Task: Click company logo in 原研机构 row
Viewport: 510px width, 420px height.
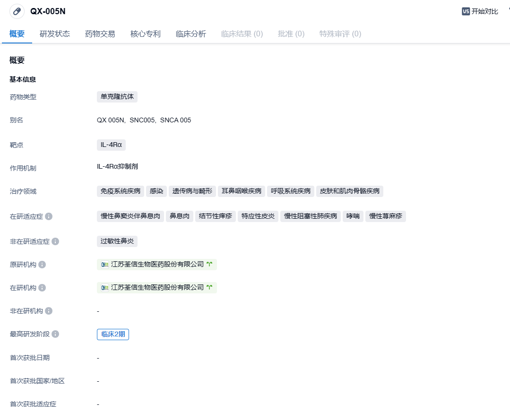Action: (105, 265)
